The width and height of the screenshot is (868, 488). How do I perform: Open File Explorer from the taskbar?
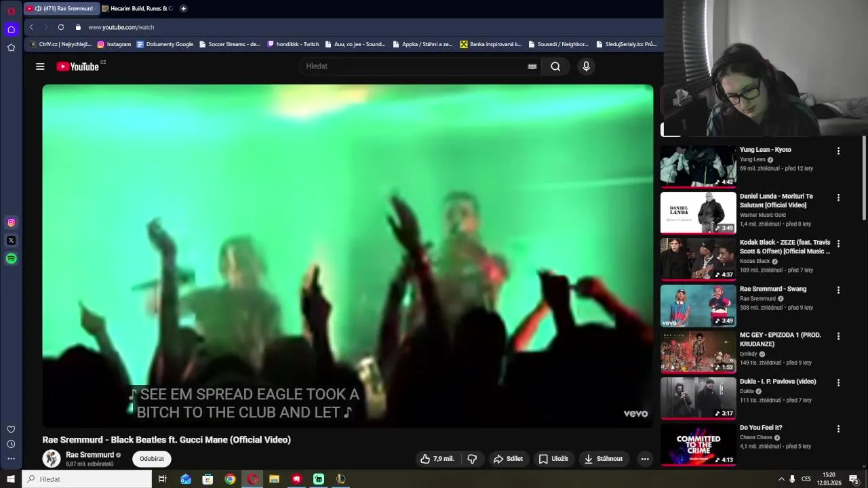pyautogui.click(x=274, y=479)
